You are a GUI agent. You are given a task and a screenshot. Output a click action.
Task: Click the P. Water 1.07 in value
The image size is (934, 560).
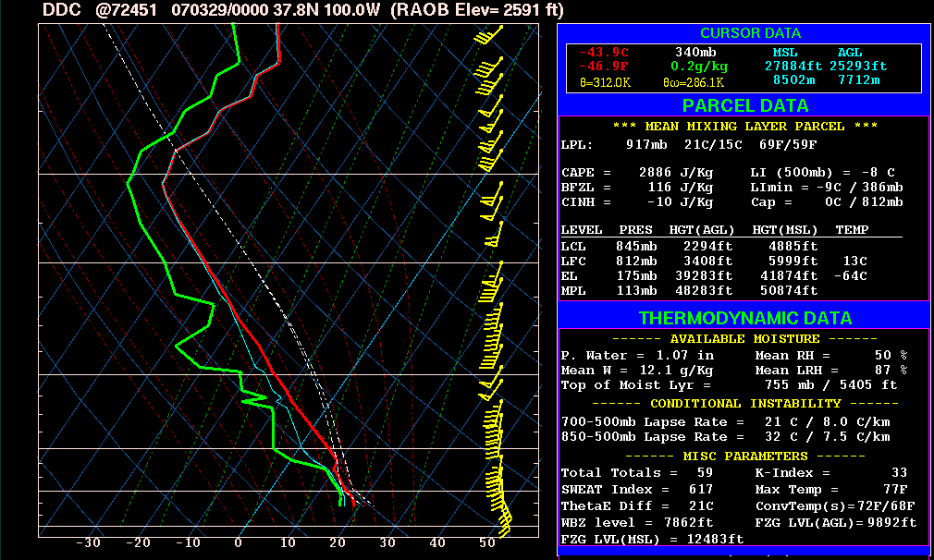pos(685,355)
